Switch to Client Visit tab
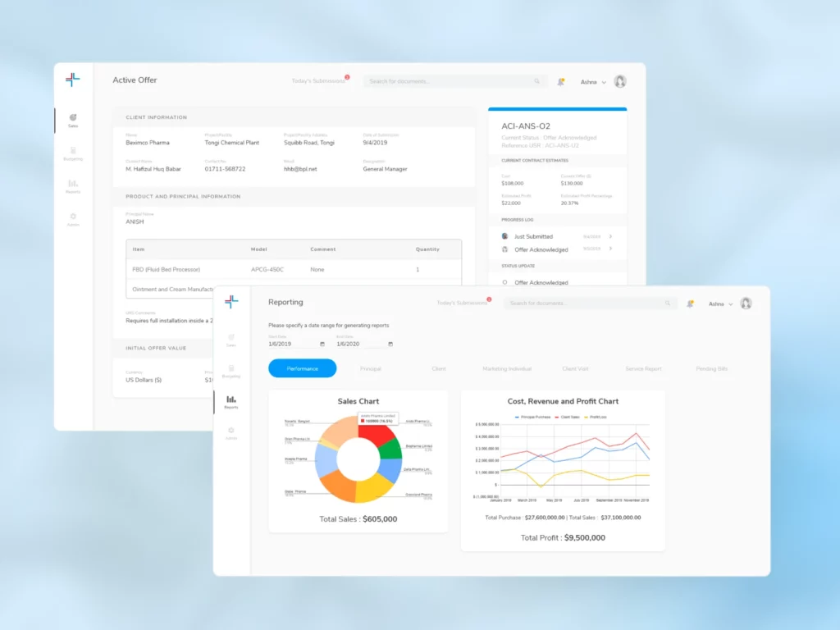 575,368
